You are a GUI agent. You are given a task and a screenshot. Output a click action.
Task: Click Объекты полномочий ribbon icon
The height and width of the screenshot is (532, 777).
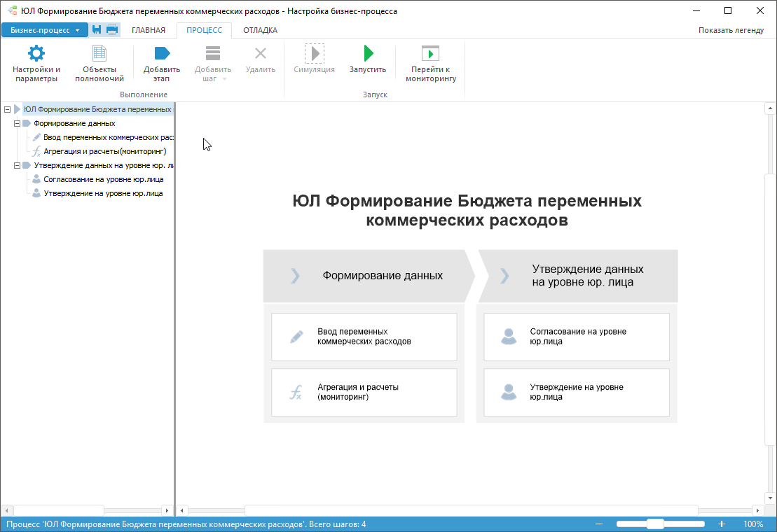99,54
